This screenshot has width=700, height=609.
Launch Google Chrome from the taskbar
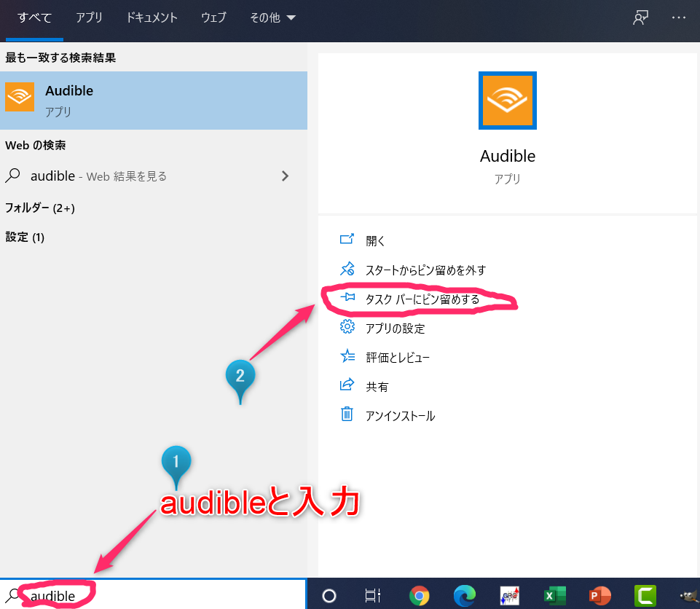point(419,596)
